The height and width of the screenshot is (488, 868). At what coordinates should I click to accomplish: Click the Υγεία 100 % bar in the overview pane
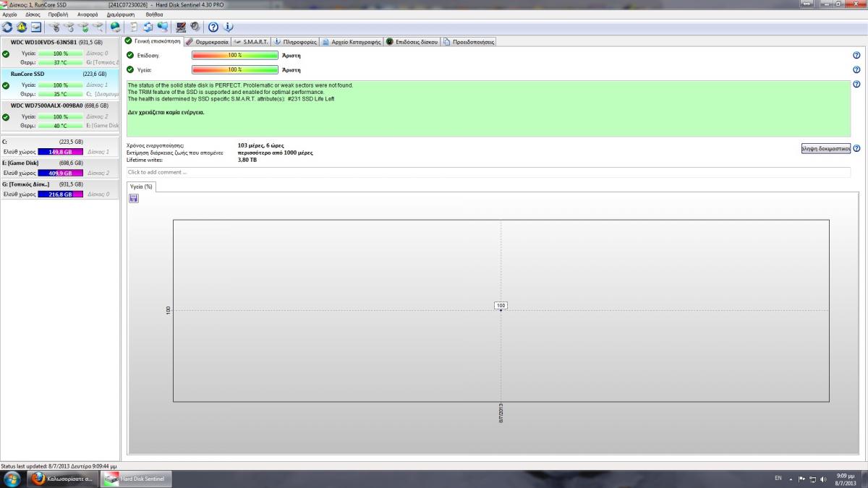(x=235, y=70)
